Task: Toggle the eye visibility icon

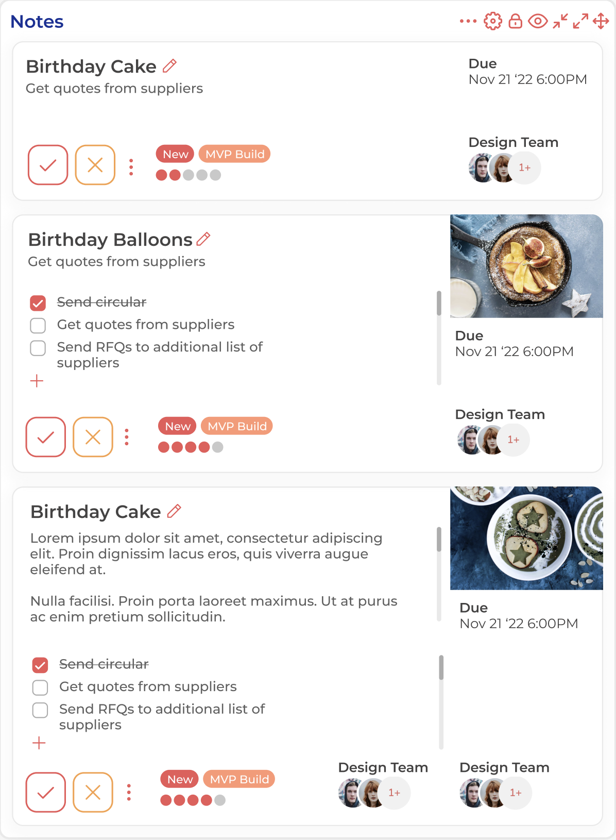Action: (x=538, y=21)
